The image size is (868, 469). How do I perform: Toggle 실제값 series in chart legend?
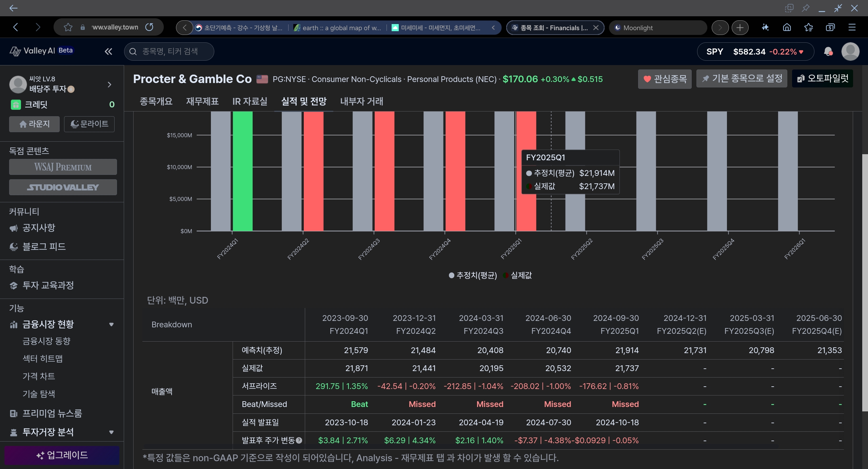(x=517, y=276)
